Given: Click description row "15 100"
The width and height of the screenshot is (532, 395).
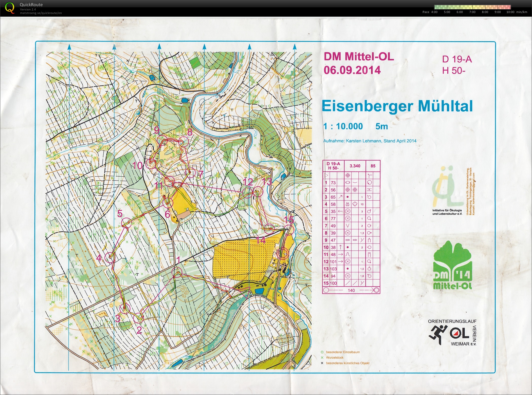Looking at the screenshot, I should (x=351, y=283).
